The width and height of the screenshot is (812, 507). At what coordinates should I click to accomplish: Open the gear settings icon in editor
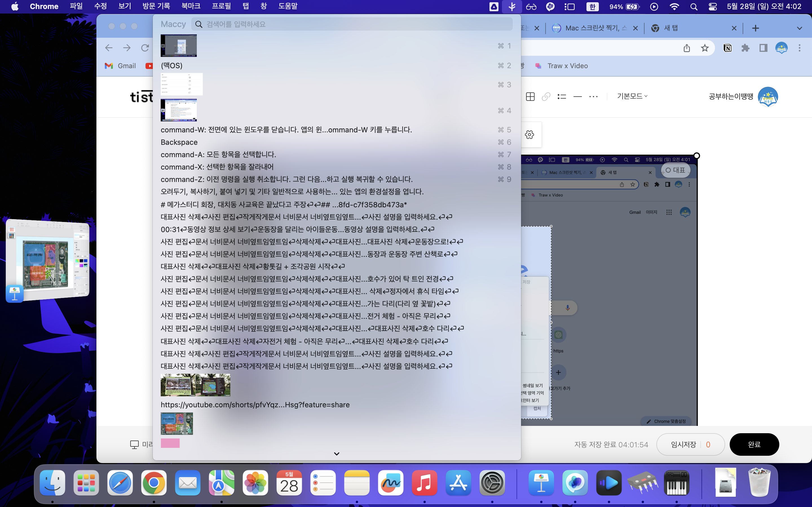tap(529, 134)
